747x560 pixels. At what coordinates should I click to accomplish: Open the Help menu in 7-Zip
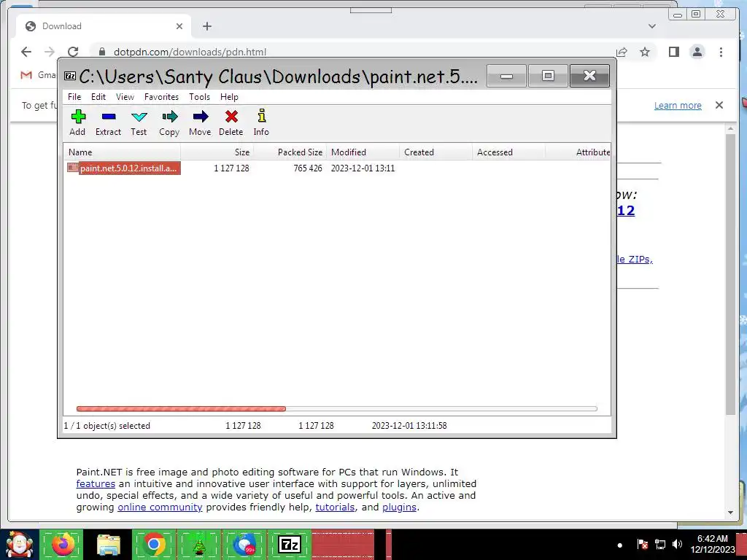point(229,97)
